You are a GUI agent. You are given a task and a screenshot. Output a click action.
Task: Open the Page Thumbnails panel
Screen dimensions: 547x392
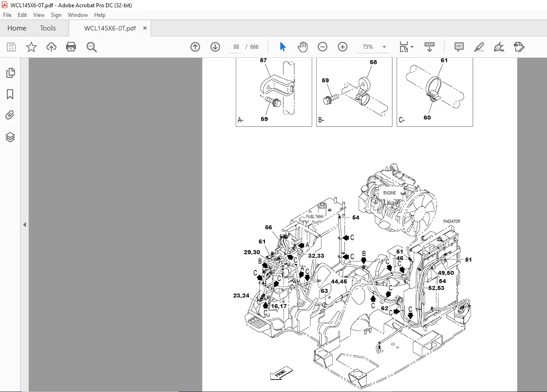pyautogui.click(x=10, y=73)
